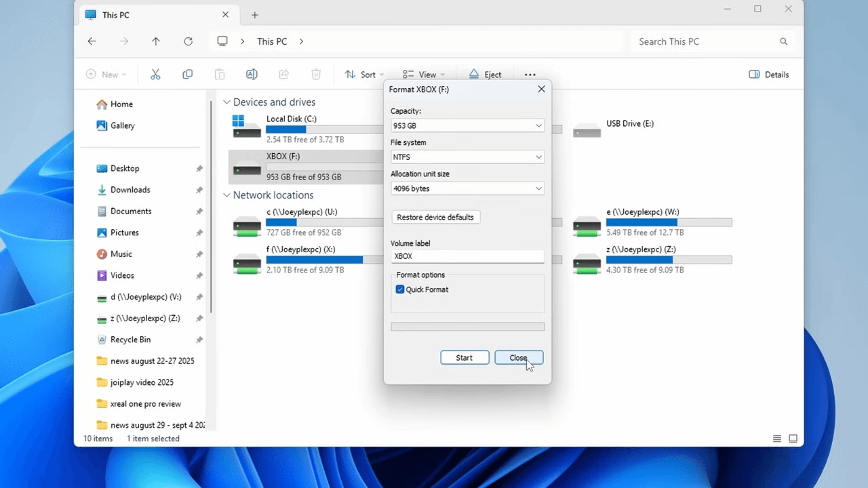Collapse the Network locations group
Screen dimensions: 868x488
coord(226,195)
